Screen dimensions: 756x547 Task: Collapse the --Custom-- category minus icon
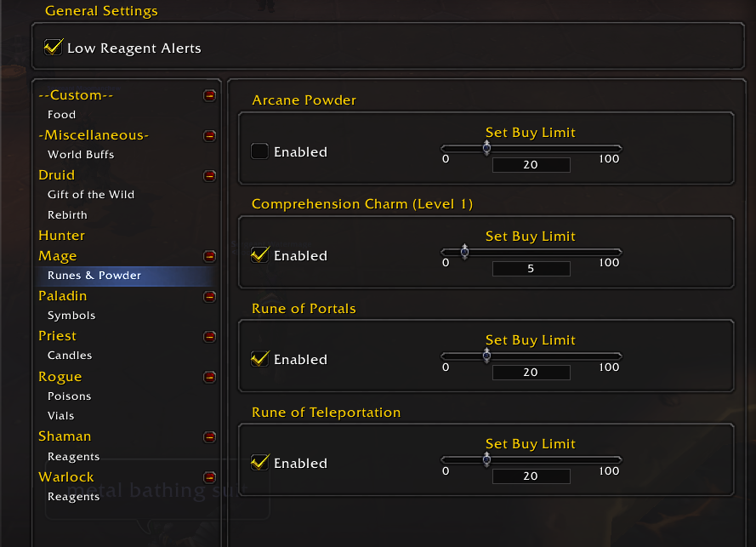[209, 95]
